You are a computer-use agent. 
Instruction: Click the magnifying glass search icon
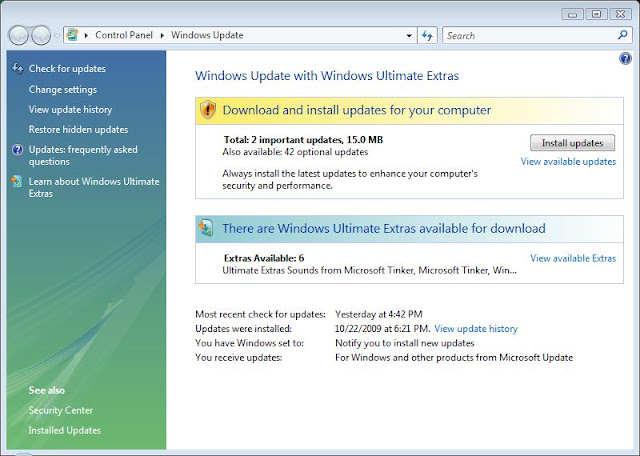point(622,35)
